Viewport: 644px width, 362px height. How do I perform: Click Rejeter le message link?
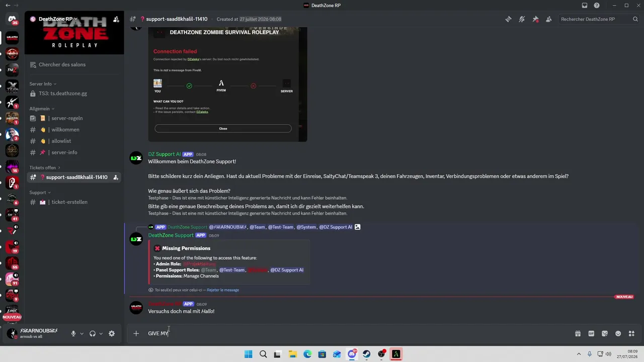tap(223, 290)
